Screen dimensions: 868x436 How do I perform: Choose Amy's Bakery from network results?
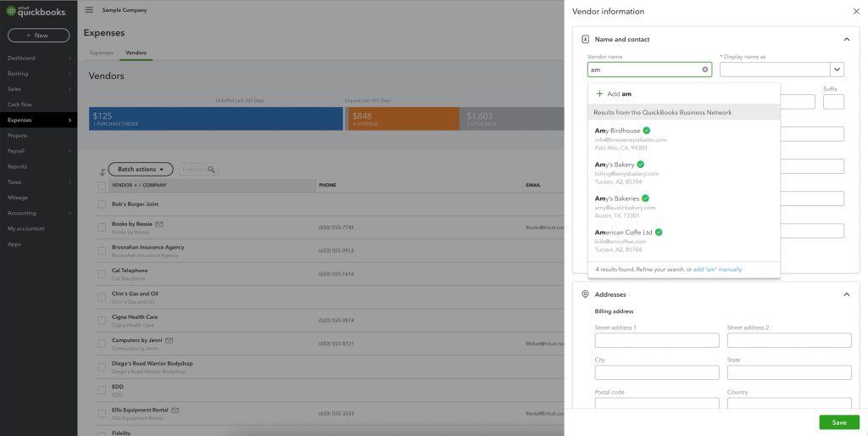tap(684, 173)
